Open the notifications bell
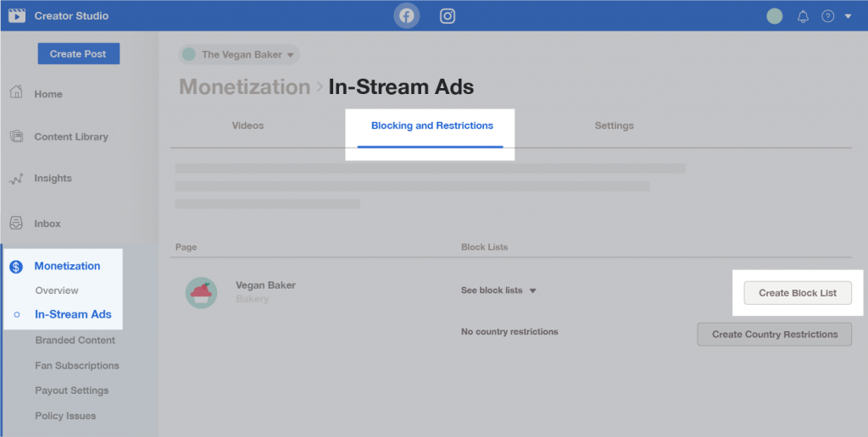Viewport: 868px width, 437px height. [803, 16]
